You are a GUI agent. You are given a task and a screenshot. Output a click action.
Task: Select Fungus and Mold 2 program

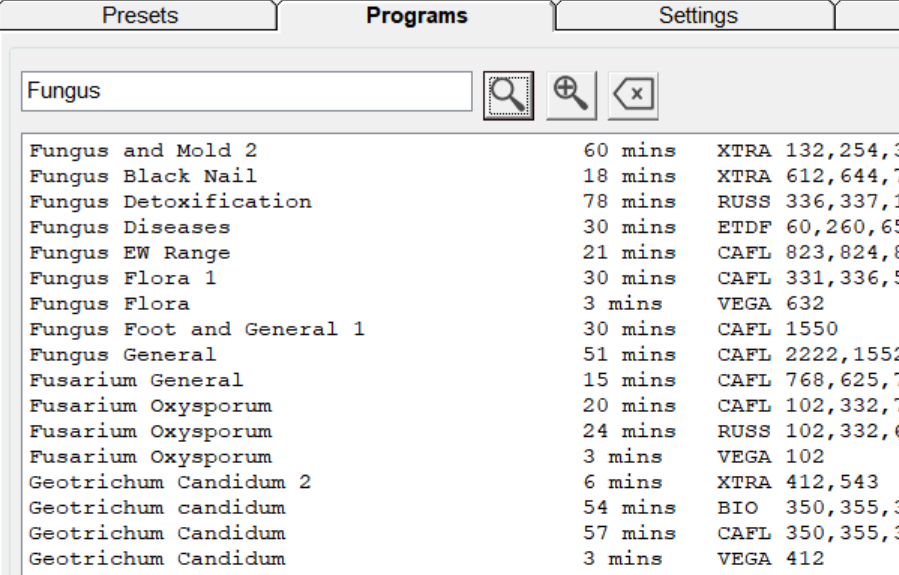pyautogui.click(x=143, y=151)
